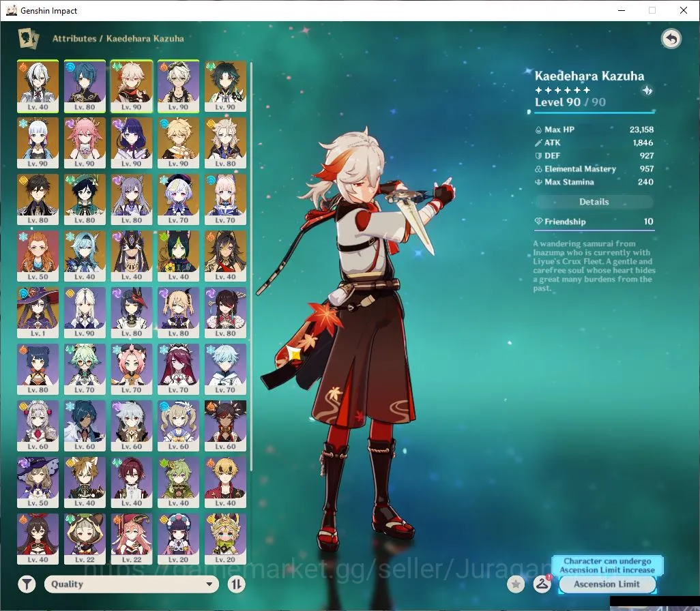Select Yae Miko portrait
The image size is (700, 611).
(85, 143)
